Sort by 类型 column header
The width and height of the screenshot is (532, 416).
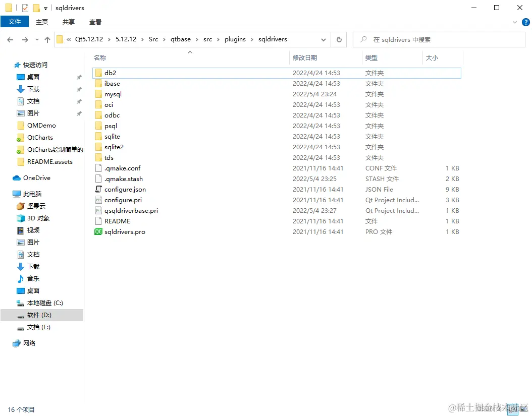[x=371, y=57]
